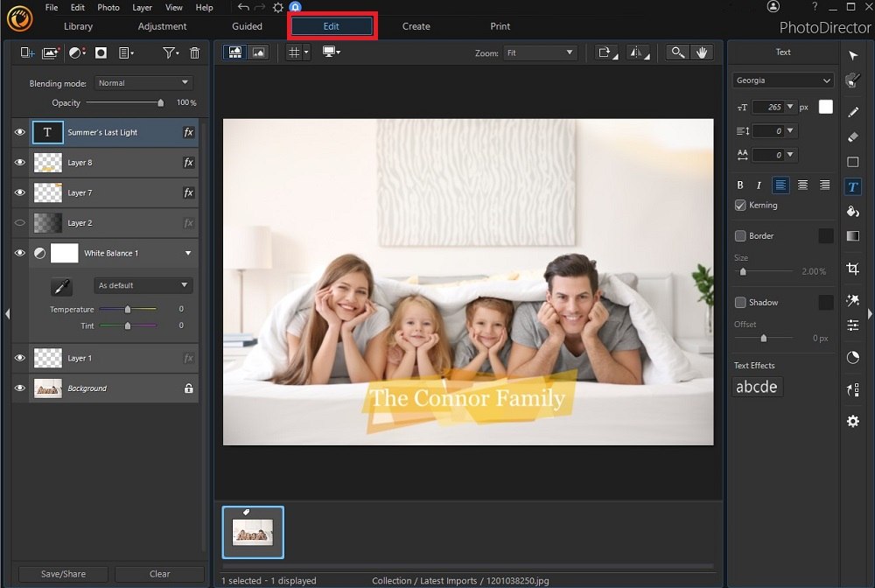Pick the Fill bucket tool

(853, 211)
